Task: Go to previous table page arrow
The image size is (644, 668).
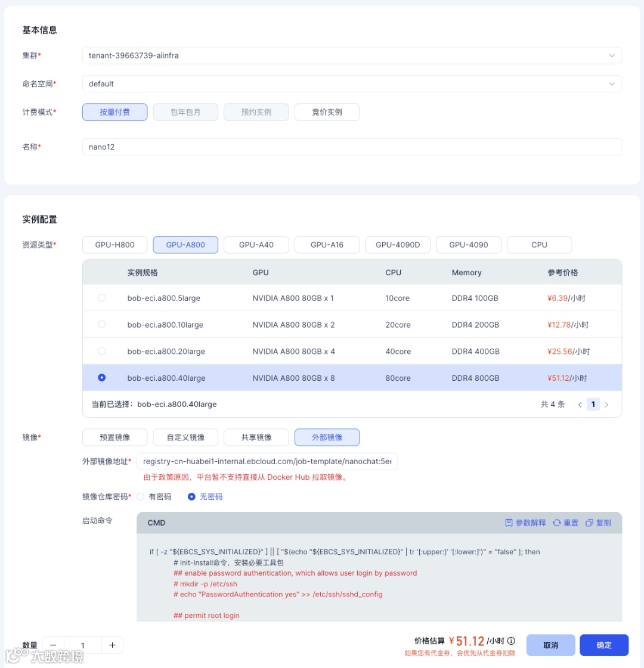Action: [580, 404]
